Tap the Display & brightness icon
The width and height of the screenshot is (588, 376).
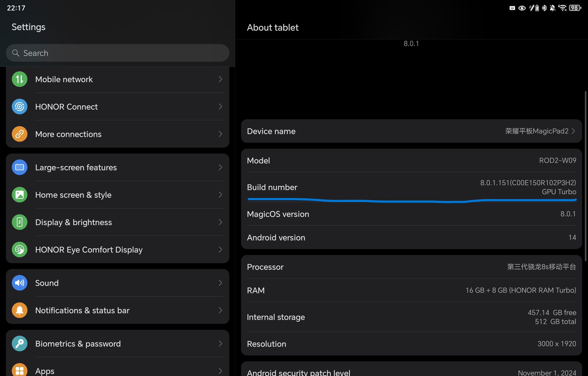point(20,222)
